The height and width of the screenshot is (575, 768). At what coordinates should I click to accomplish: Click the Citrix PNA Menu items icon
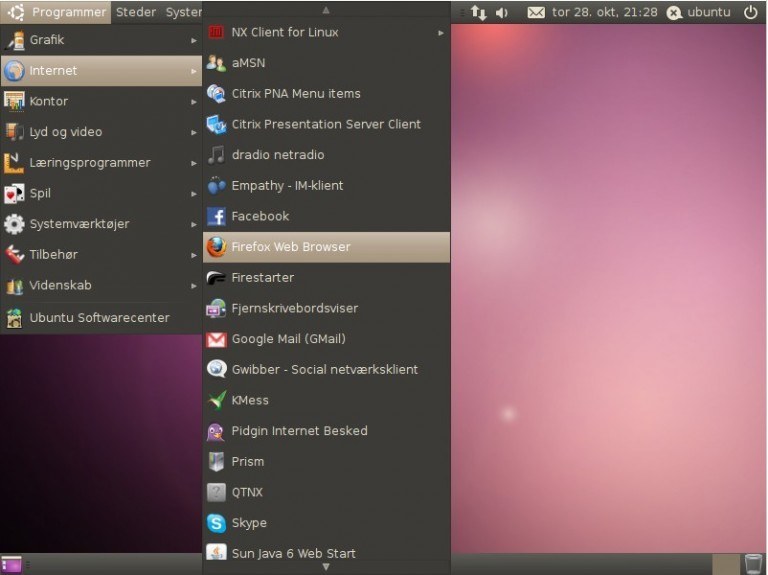point(216,94)
